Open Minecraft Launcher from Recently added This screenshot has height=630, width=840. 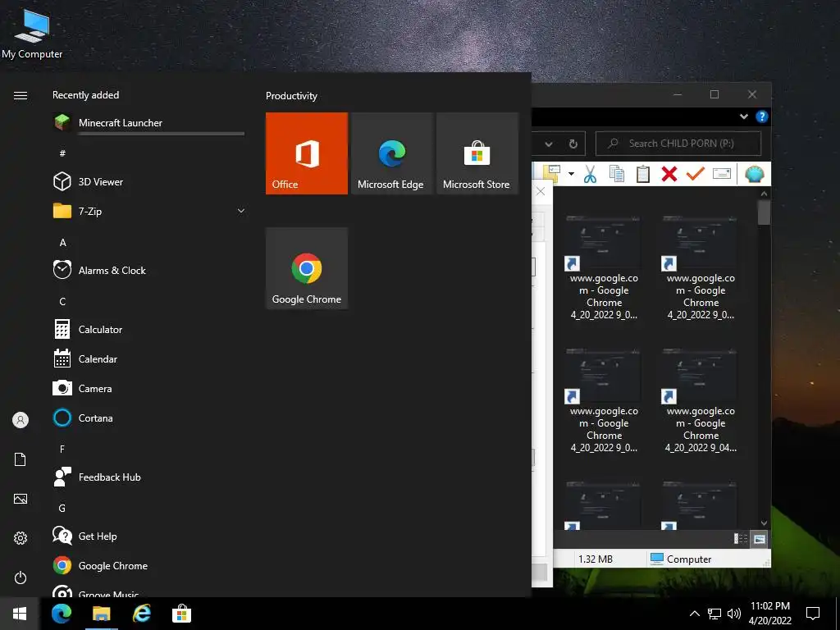point(148,123)
